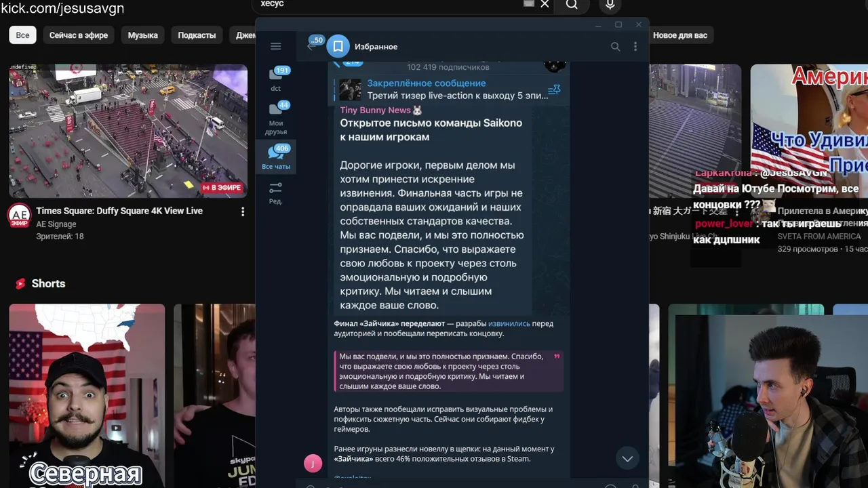Image resolution: width=868 pixels, height=488 pixels.
Task: Select the Новое для вас chip
Action: 680,35
